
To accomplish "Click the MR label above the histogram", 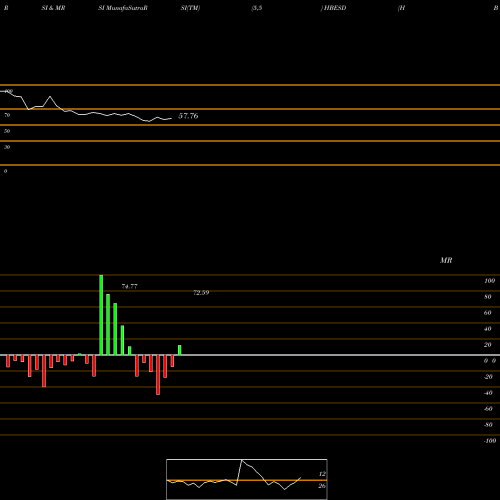I will (x=446, y=260).
